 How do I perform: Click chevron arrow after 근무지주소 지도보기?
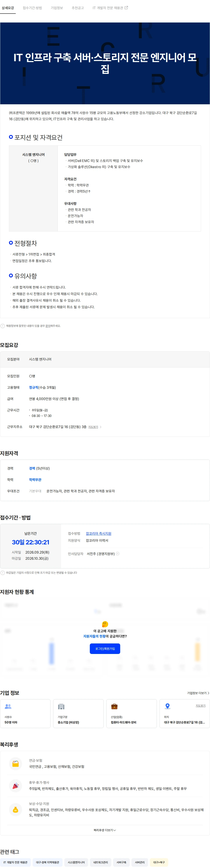click(x=100, y=427)
